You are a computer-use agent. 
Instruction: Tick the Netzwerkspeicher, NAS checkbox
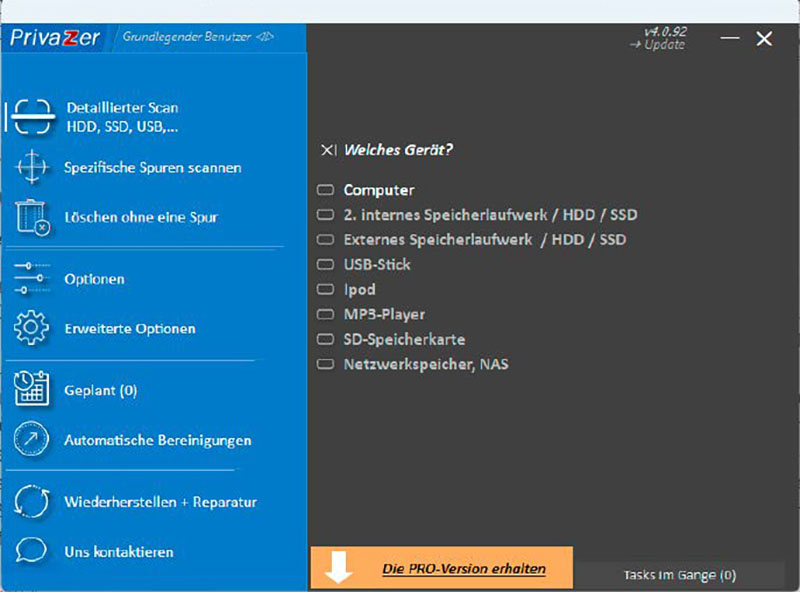(x=325, y=364)
